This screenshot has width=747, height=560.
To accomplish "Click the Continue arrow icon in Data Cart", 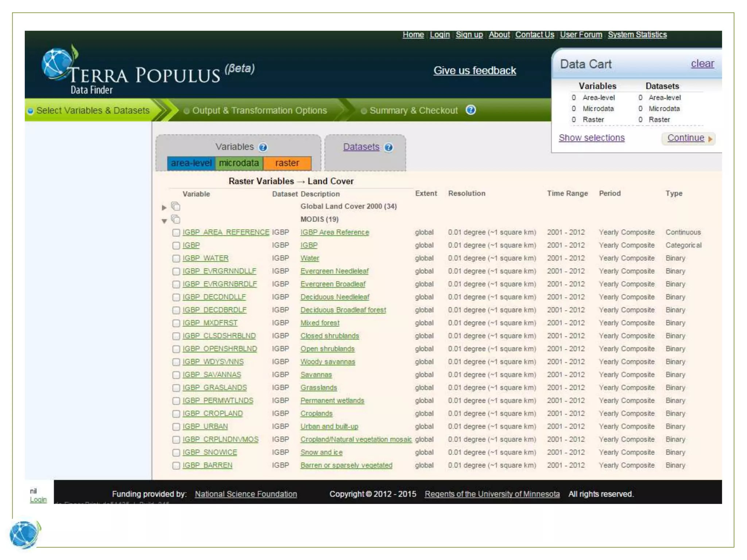I will 710,139.
